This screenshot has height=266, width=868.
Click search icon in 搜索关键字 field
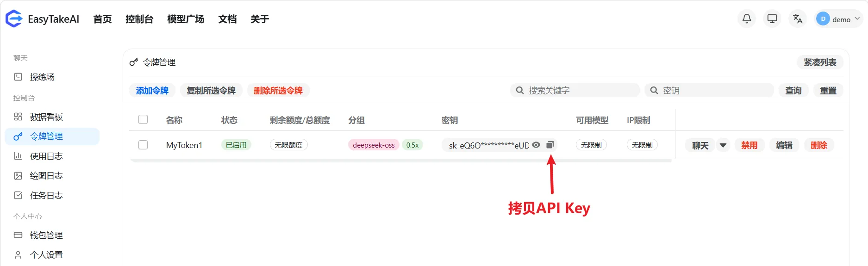(520, 90)
